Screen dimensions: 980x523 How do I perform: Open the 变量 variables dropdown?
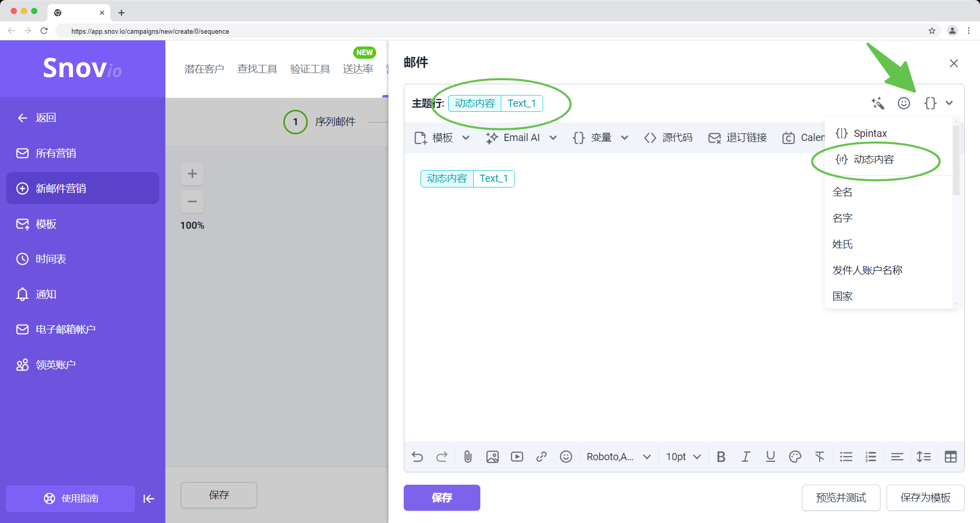[x=600, y=138]
